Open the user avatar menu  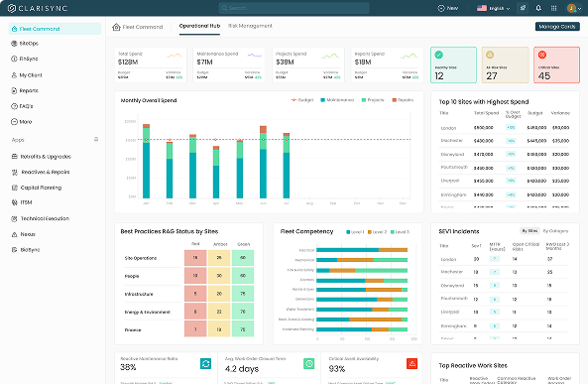574,8
